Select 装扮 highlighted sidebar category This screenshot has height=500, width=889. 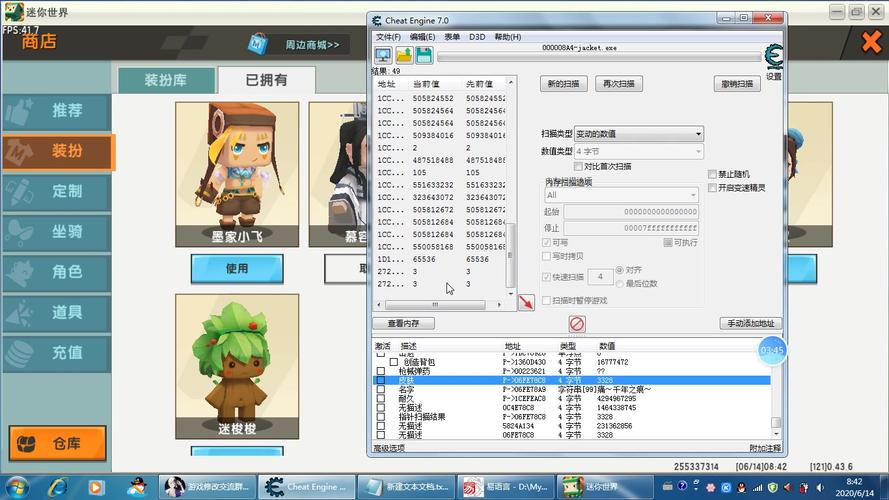(x=58, y=151)
